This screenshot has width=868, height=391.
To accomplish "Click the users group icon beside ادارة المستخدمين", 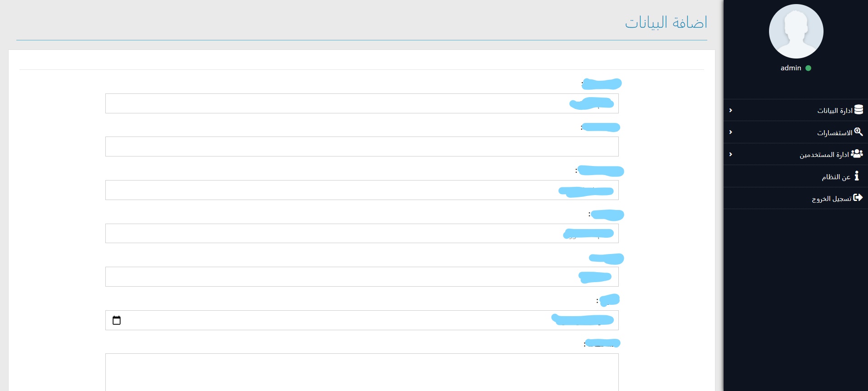I will pyautogui.click(x=857, y=154).
